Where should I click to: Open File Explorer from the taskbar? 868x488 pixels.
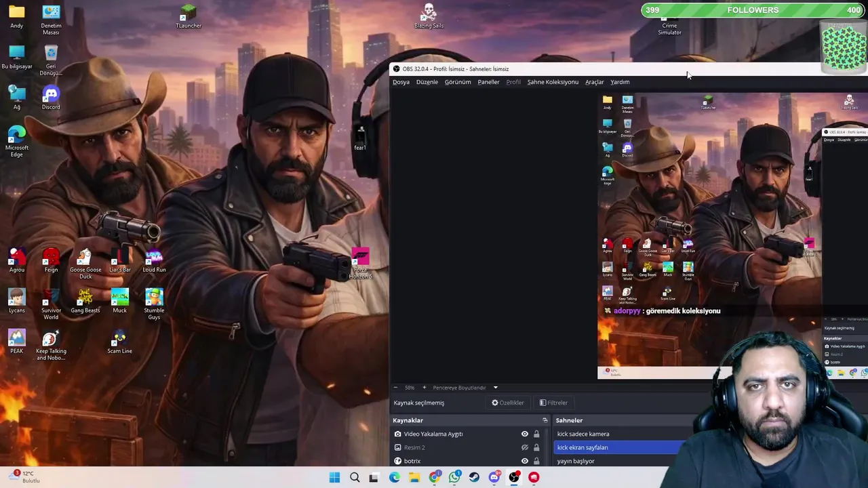click(x=414, y=477)
